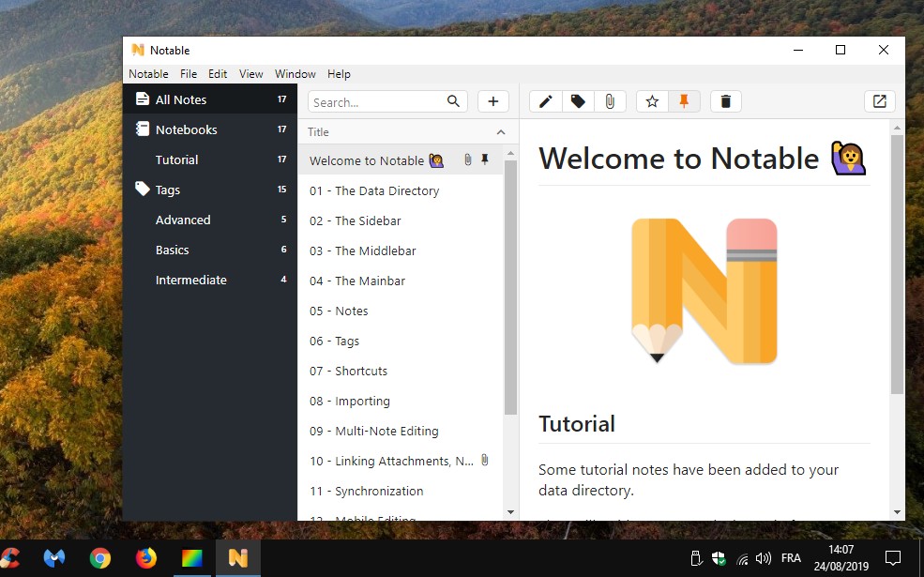
Task: Click the magnifying glass search icon
Action: click(453, 101)
